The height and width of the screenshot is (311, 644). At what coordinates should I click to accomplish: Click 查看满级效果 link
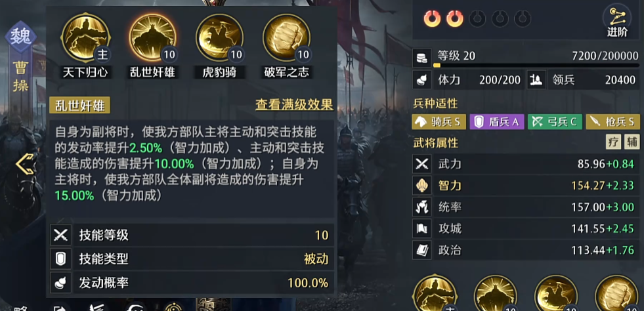coord(294,104)
